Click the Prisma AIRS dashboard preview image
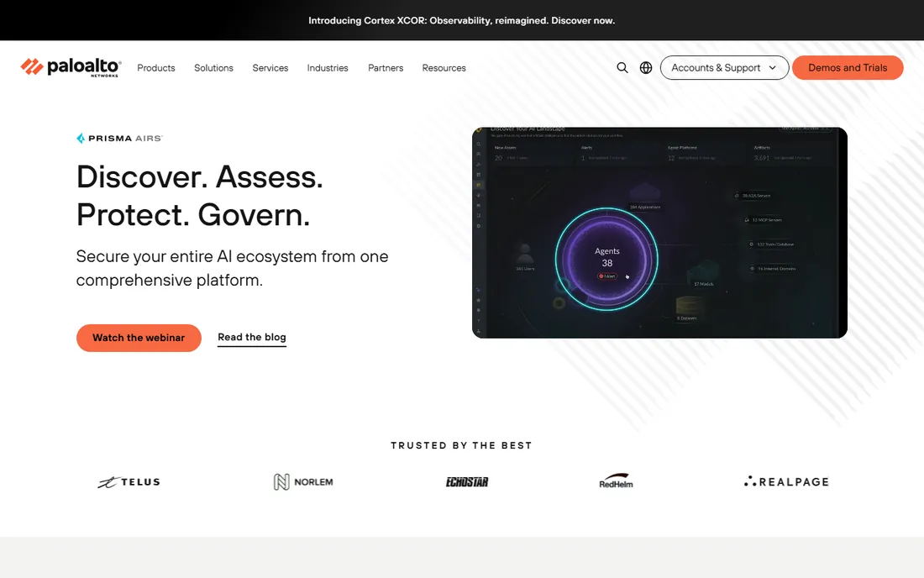This screenshot has width=924, height=578. click(x=659, y=233)
